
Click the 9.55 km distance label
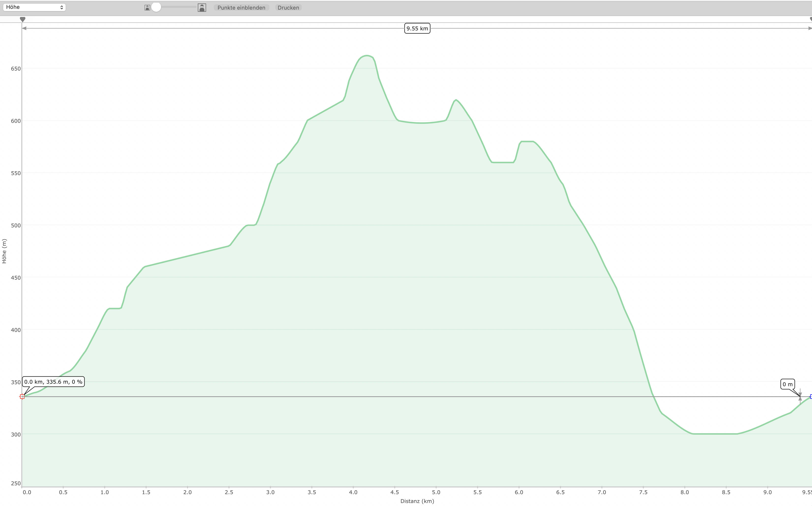(x=417, y=29)
